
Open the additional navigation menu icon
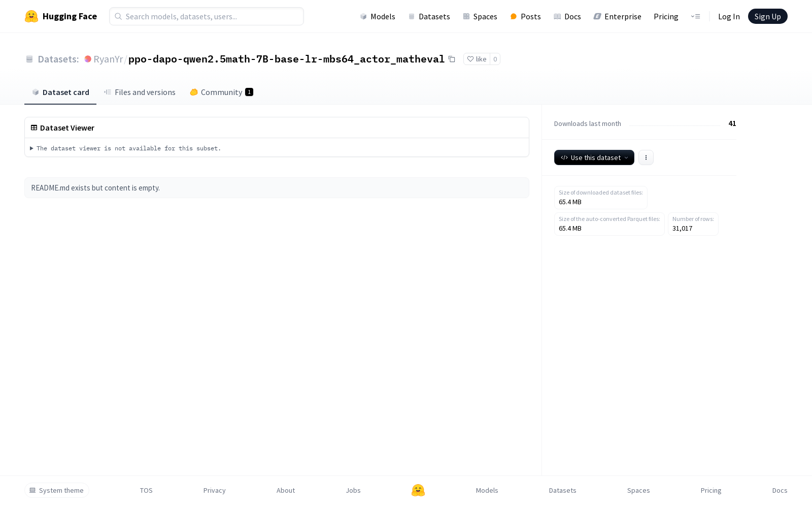pyautogui.click(x=695, y=16)
